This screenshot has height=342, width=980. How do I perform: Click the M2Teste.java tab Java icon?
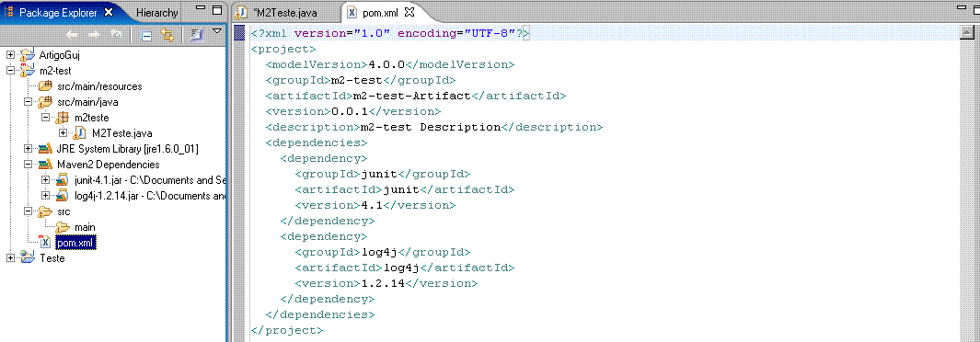[x=243, y=12]
